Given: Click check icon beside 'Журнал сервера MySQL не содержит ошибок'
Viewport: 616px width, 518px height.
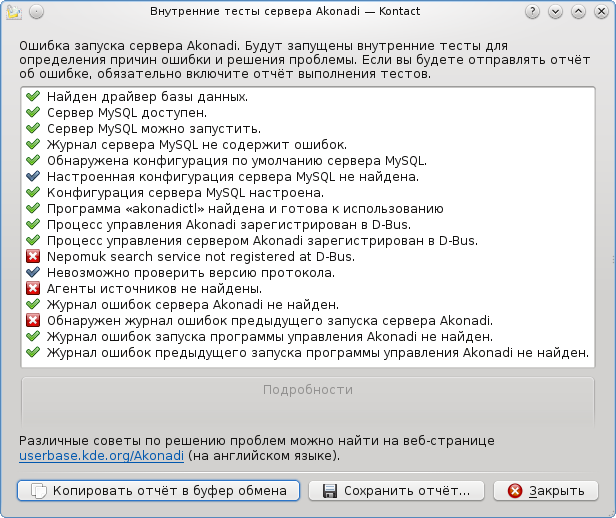Looking at the screenshot, I should pyautogui.click(x=33, y=144).
